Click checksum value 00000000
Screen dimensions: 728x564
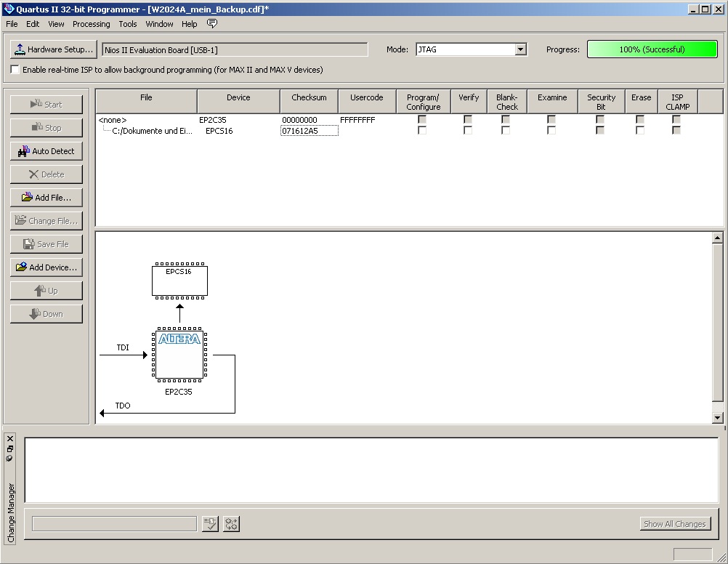tap(300, 120)
